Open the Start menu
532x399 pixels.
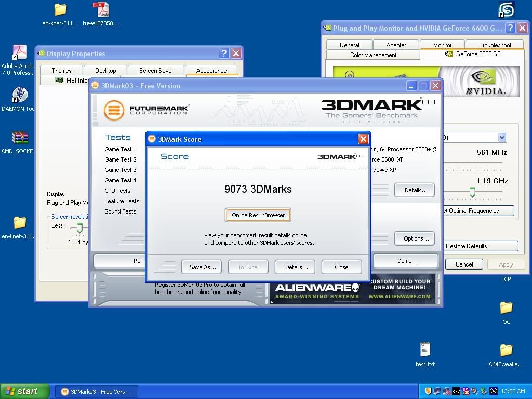point(24,391)
